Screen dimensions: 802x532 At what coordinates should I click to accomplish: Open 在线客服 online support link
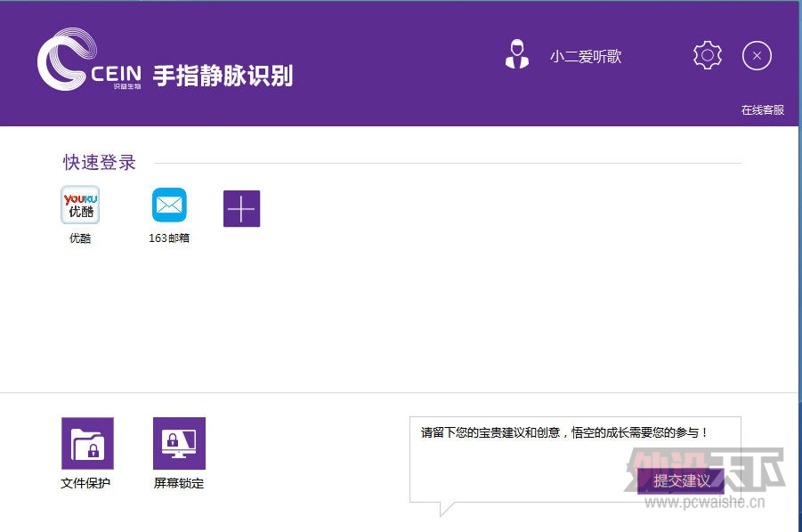pos(763,110)
